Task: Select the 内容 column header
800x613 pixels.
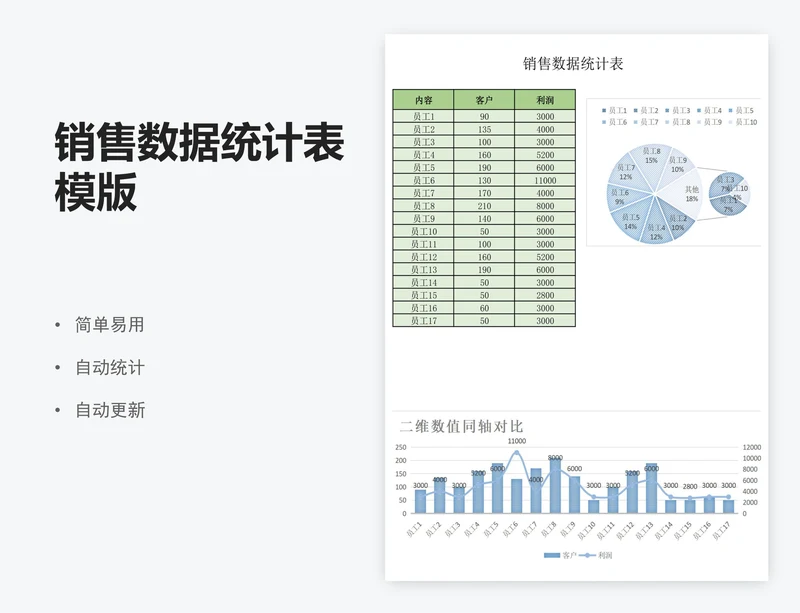Action: (423, 100)
